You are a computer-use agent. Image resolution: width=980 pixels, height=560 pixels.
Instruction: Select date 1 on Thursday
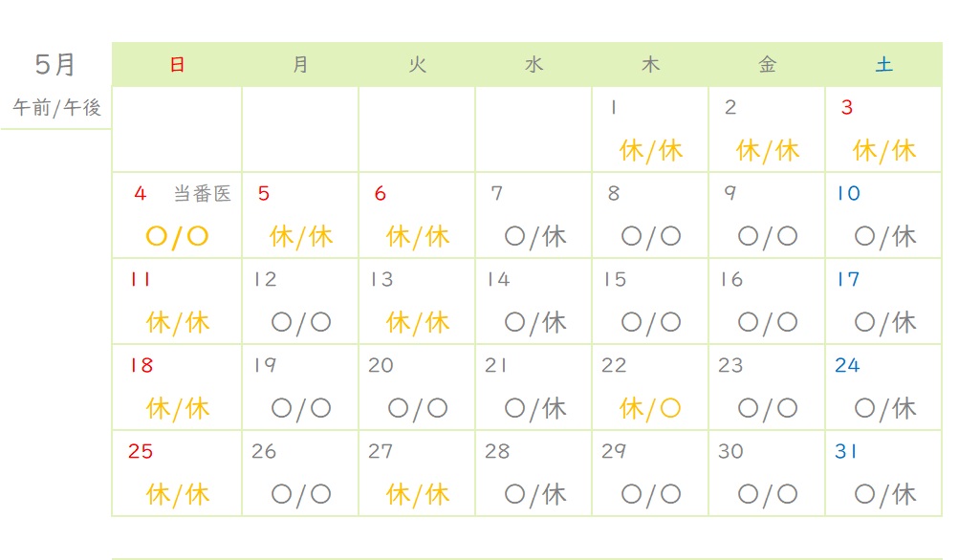coord(614,107)
